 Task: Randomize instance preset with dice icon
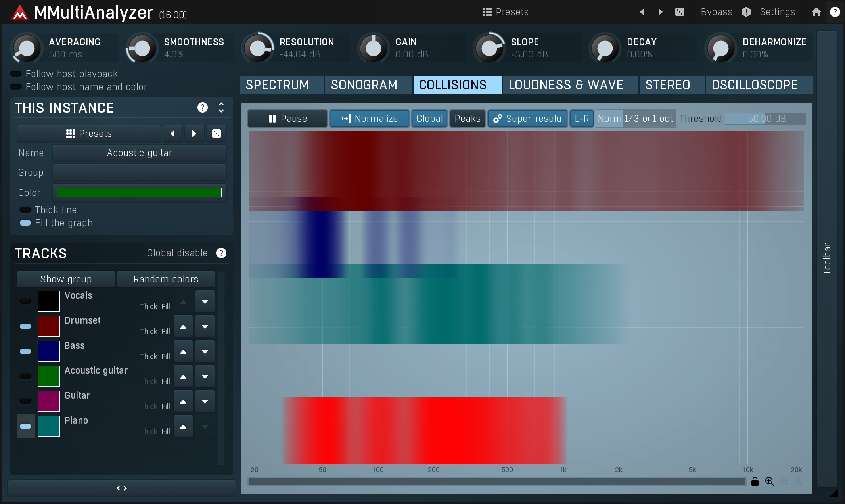click(217, 134)
